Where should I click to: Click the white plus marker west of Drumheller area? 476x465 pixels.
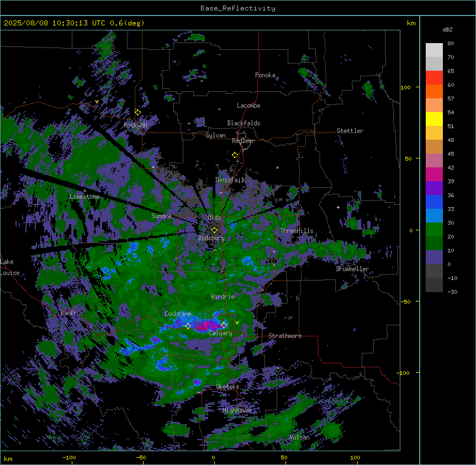338,207
